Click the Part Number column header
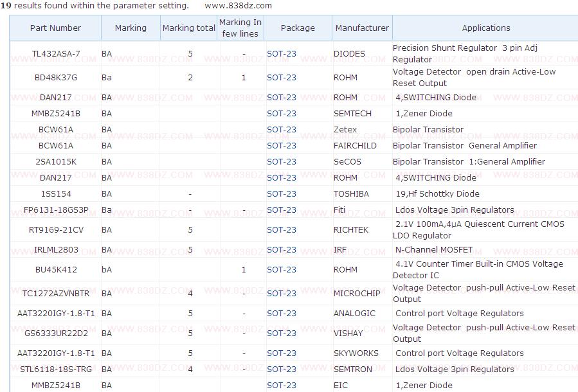Screen dimensions: 578x392 55,28
